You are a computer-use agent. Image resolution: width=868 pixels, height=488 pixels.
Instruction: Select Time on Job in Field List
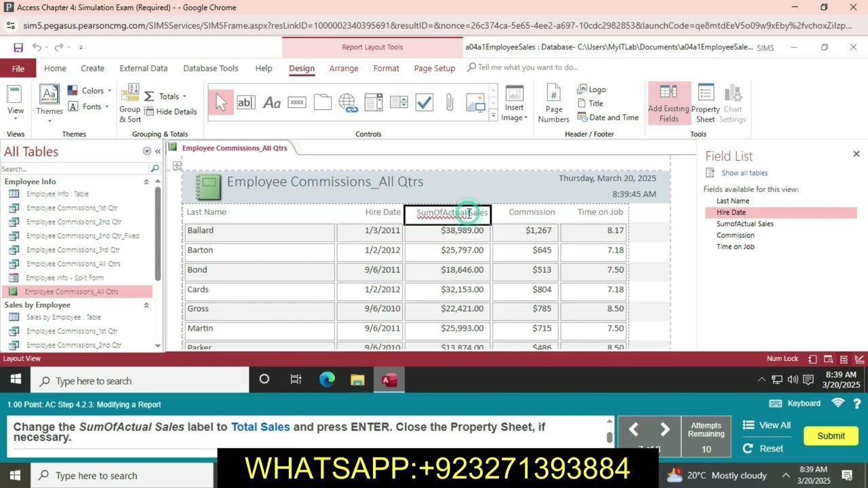click(x=735, y=247)
